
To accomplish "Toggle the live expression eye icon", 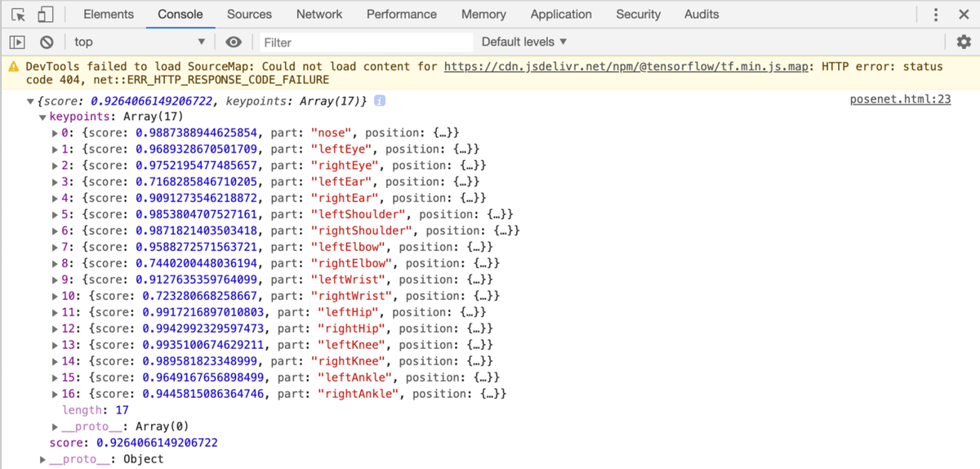I will click(234, 42).
